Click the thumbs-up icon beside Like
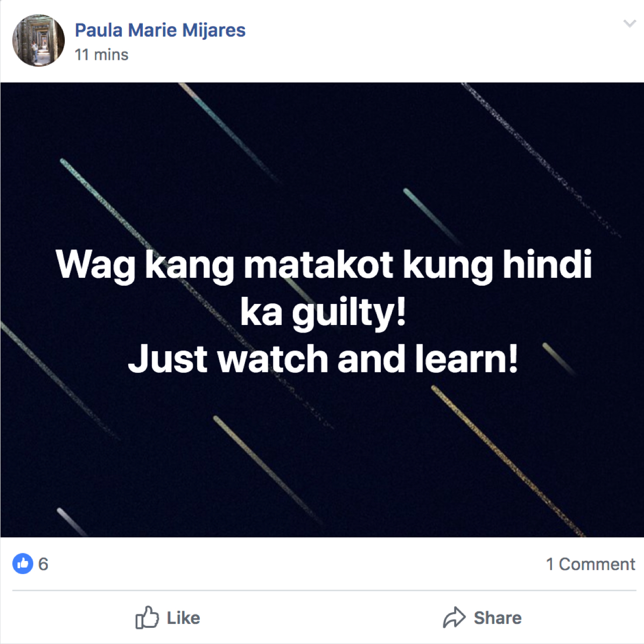The width and height of the screenshot is (644, 644). [147, 617]
